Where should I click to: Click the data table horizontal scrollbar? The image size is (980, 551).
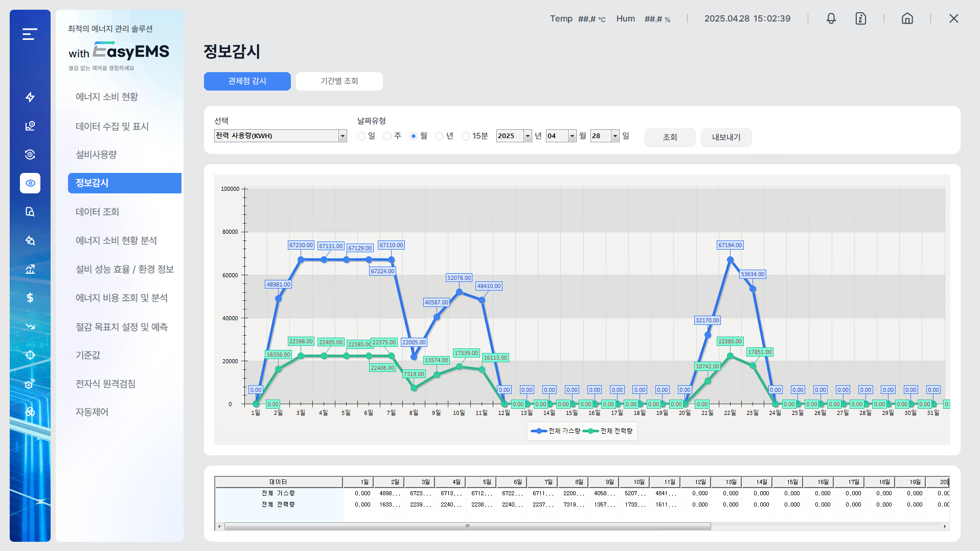467,526
